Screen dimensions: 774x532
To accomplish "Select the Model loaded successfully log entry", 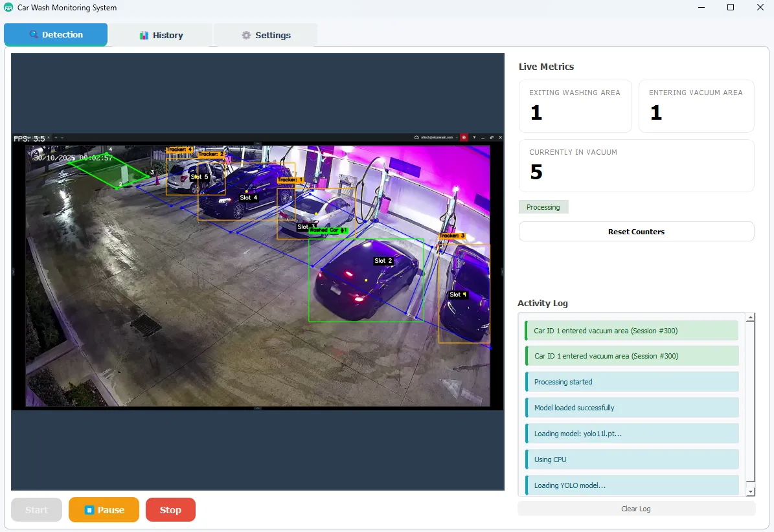I will click(x=632, y=407).
